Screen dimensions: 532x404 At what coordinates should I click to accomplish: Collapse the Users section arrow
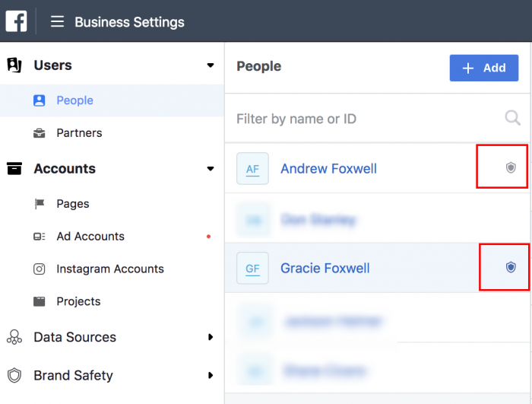pos(211,65)
